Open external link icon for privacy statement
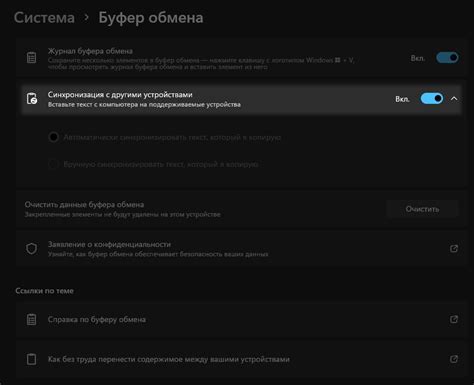The height and width of the screenshot is (385, 474). click(x=454, y=249)
